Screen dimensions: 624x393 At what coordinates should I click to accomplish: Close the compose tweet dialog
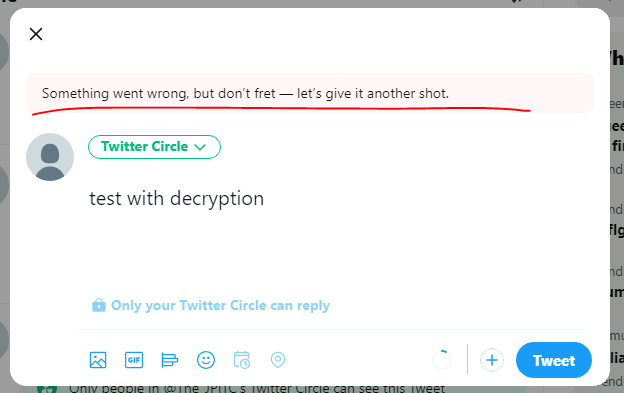[36, 34]
